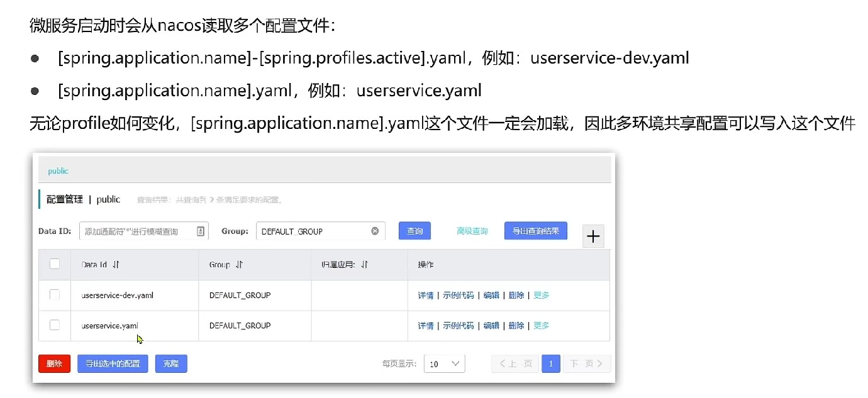The height and width of the screenshot is (398, 868).
Task: Open 更多 for userservice-dev.yaml
Action: [542, 295]
